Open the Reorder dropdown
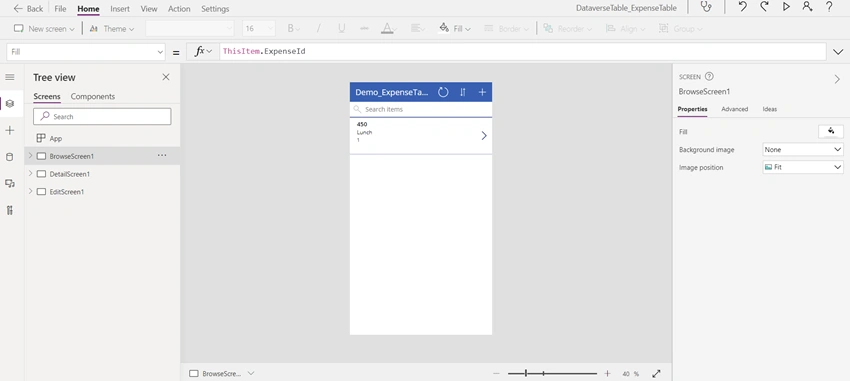The image size is (850, 381). pyautogui.click(x=569, y=29)
